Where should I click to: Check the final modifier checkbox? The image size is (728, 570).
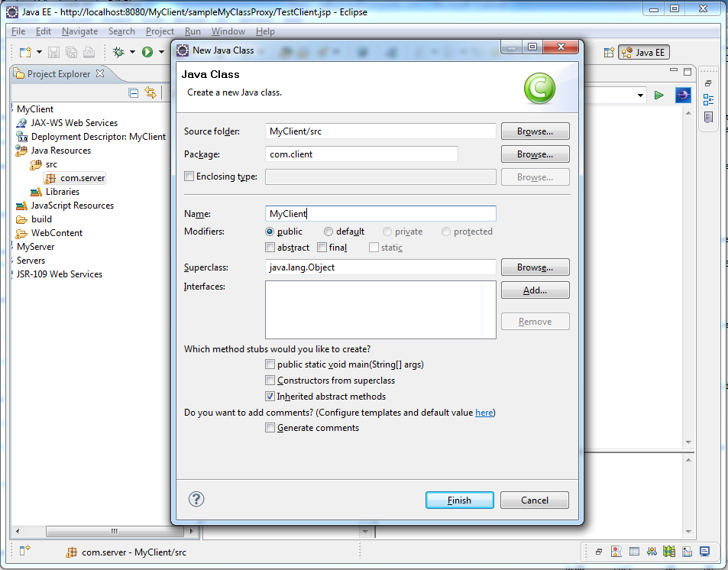pos(322,247)
